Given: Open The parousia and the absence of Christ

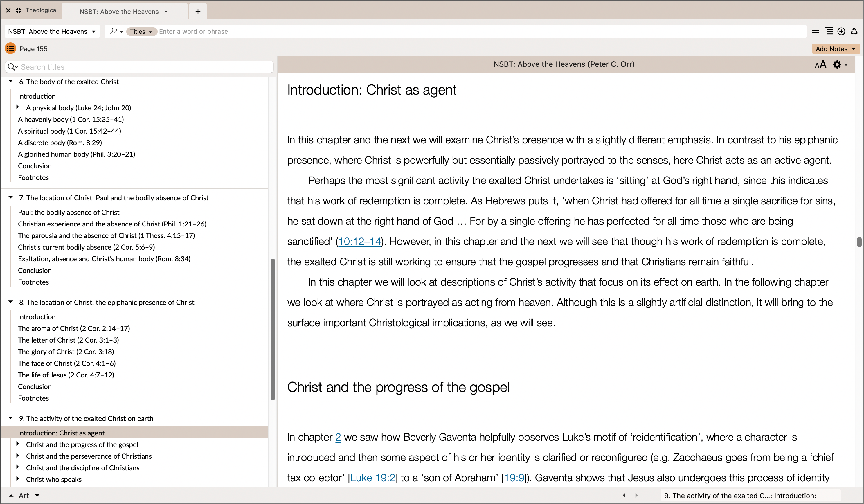Looking at the screenshot, I should pos(106,235).
